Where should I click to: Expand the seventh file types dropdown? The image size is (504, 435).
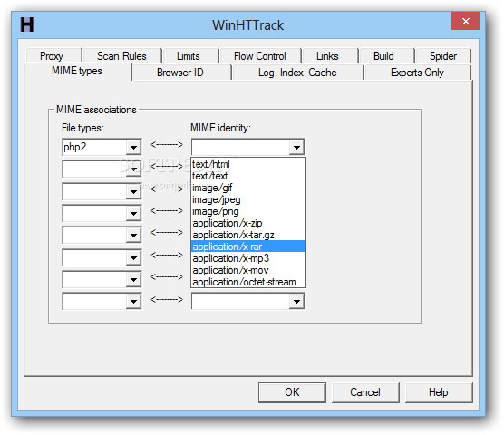133,279
